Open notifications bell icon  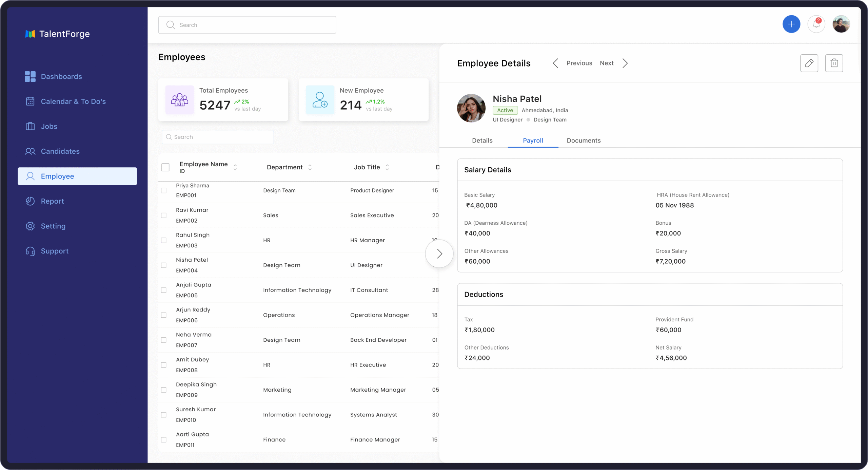pyautogui.click(x=816, y=24)
